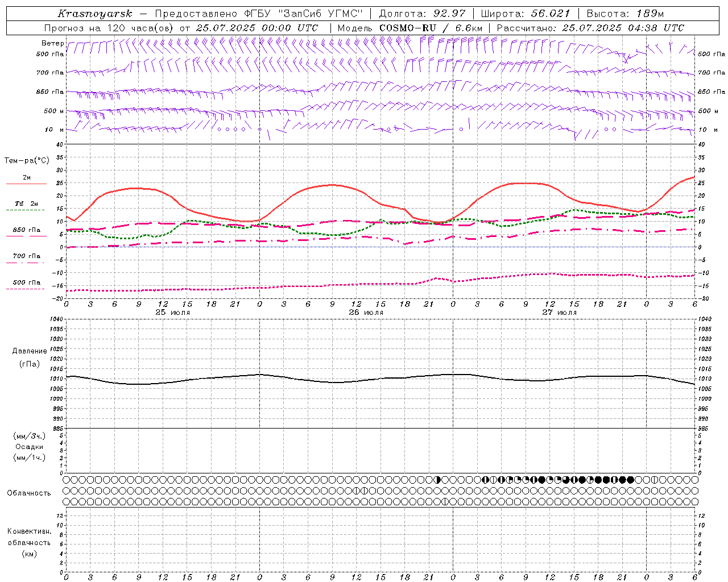Screen dimensions: 728x582
Task: Click the Ветер wind panel label
Action: [x=52, y=43]
